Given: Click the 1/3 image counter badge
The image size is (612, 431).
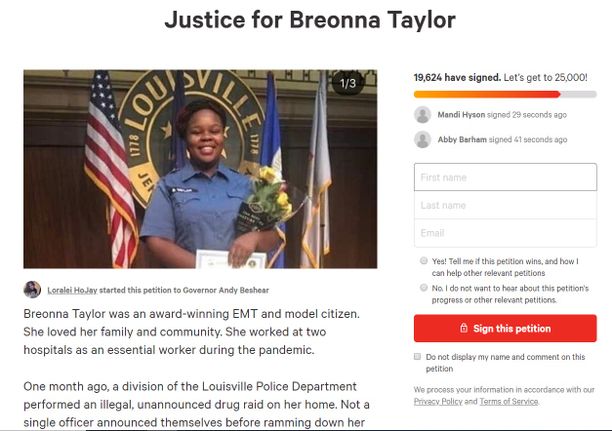Looking at the screenshot, I should click(x=348, y=83).
